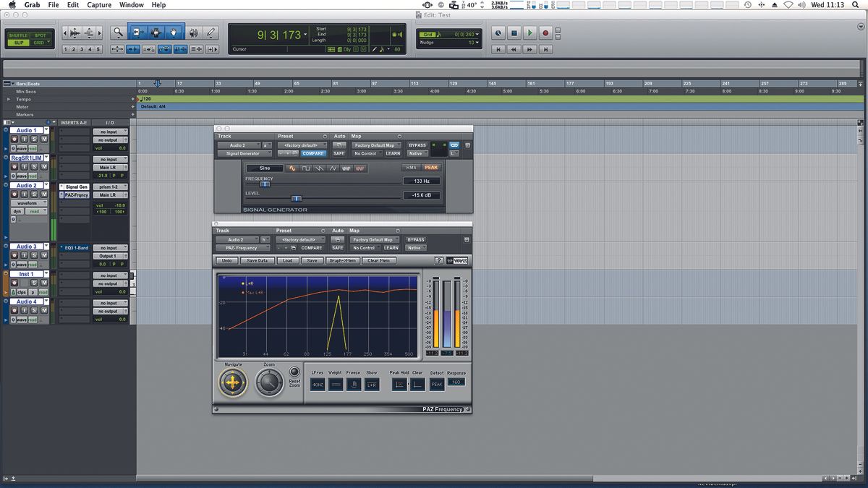
Task: Switch Signal Generator metering to RMS
Action: 410,168
